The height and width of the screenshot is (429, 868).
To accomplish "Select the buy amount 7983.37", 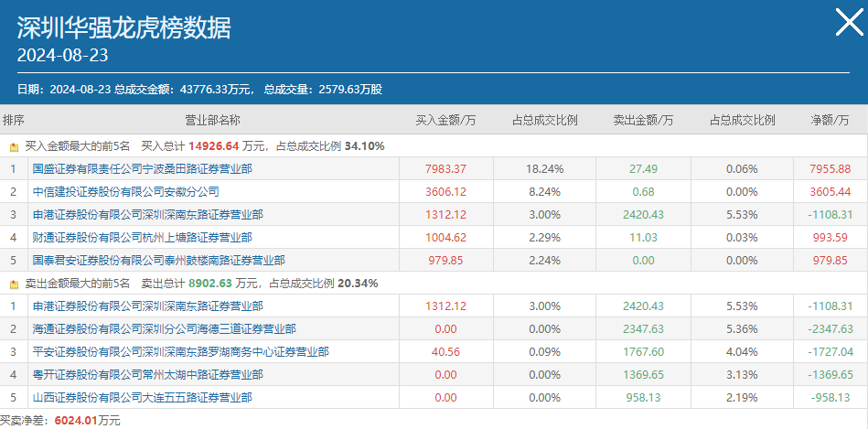I will pos(445,169).
